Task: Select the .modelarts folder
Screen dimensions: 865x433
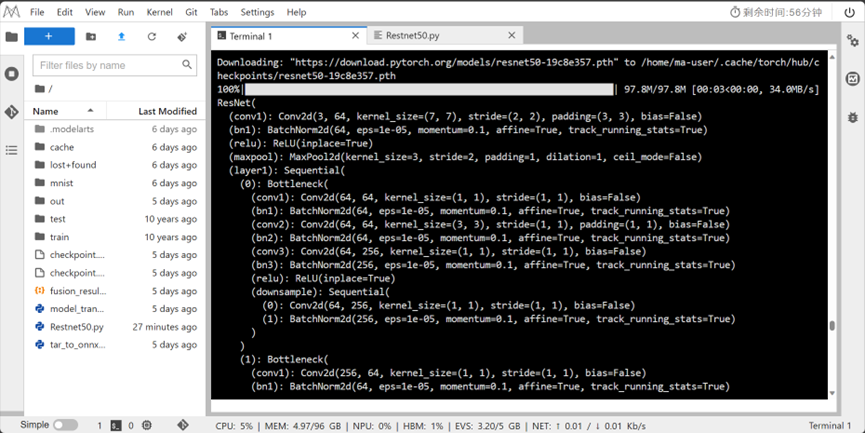Action: tap(115, 129)
